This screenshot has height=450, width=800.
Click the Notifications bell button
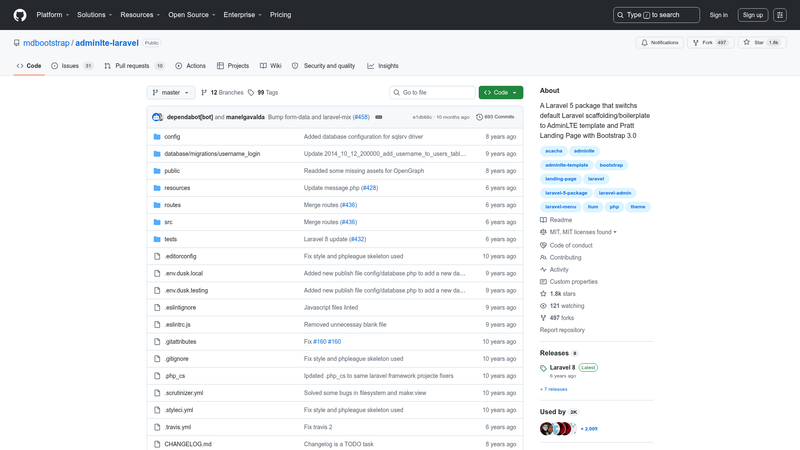tap(660, 43)
